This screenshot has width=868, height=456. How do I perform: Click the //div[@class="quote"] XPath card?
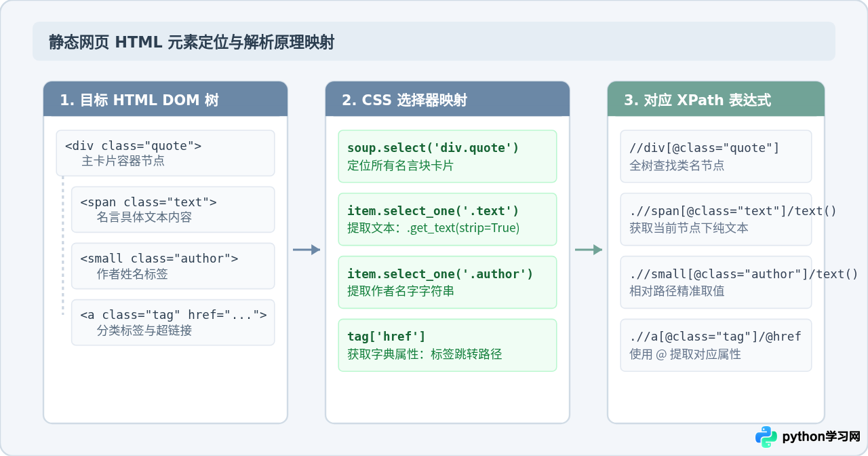(x=716, y=156)
